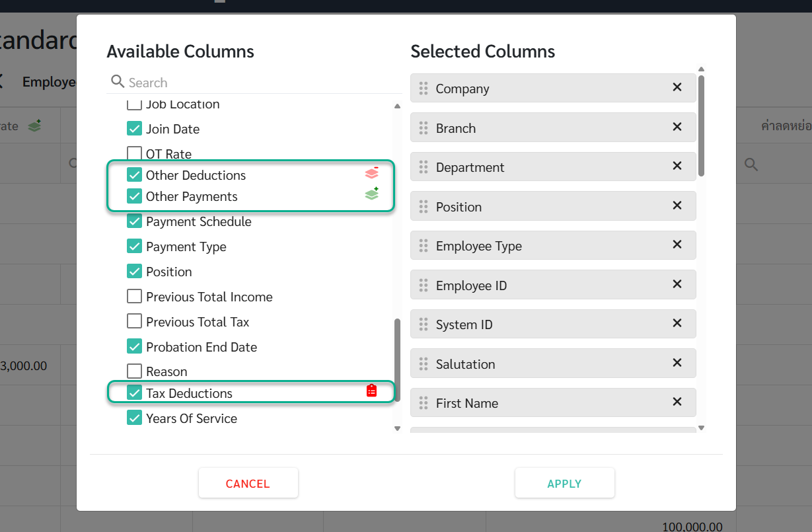Screen dimensions: 812x532
Task: Click the red clipboard icon beside Tax Deductions
Action: tap(372, 391)
